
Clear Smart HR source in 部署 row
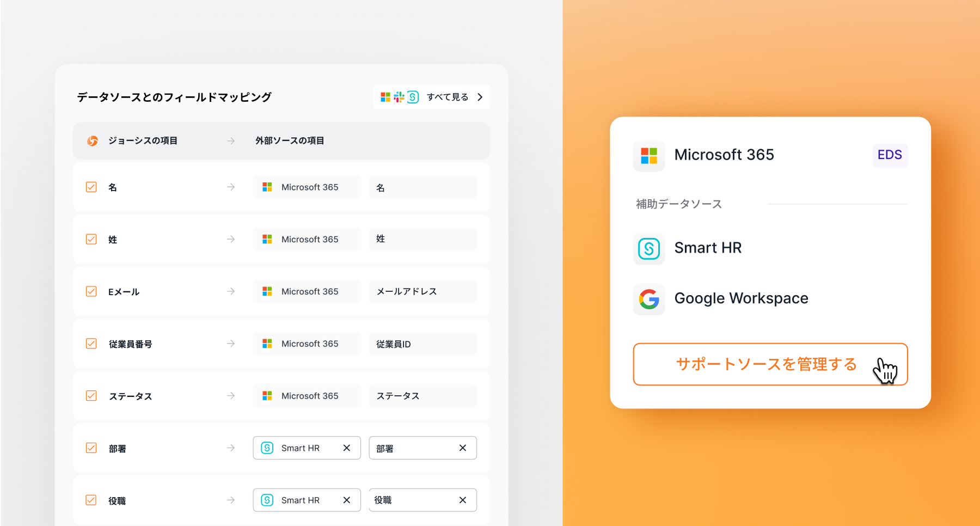pyautogui.click(x=347, y=448)
